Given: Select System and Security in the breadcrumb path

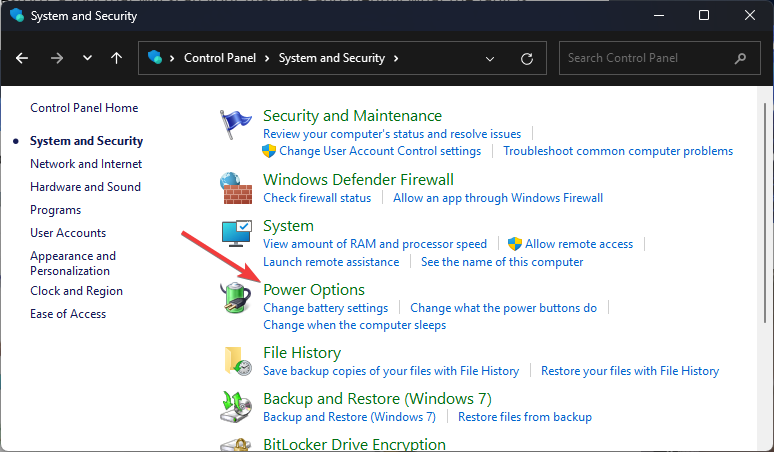Looking at the screenshot, I should click(x=332, y=58).
